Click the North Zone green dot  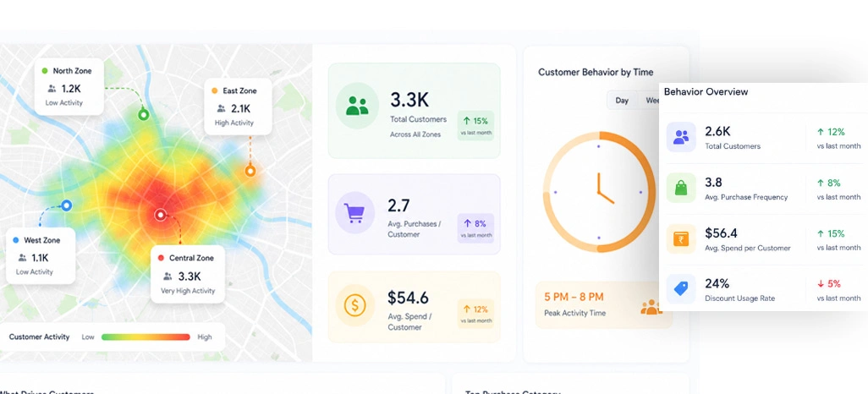[45, 71]
